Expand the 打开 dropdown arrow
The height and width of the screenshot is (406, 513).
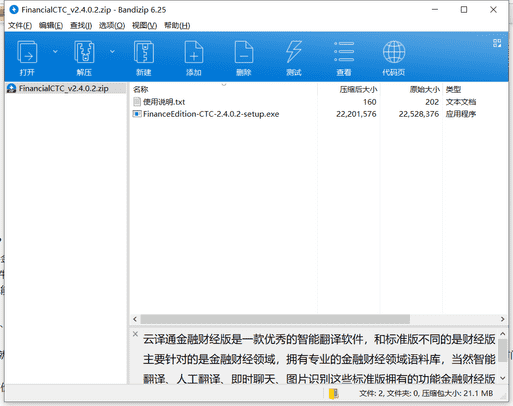pos(55,51)
